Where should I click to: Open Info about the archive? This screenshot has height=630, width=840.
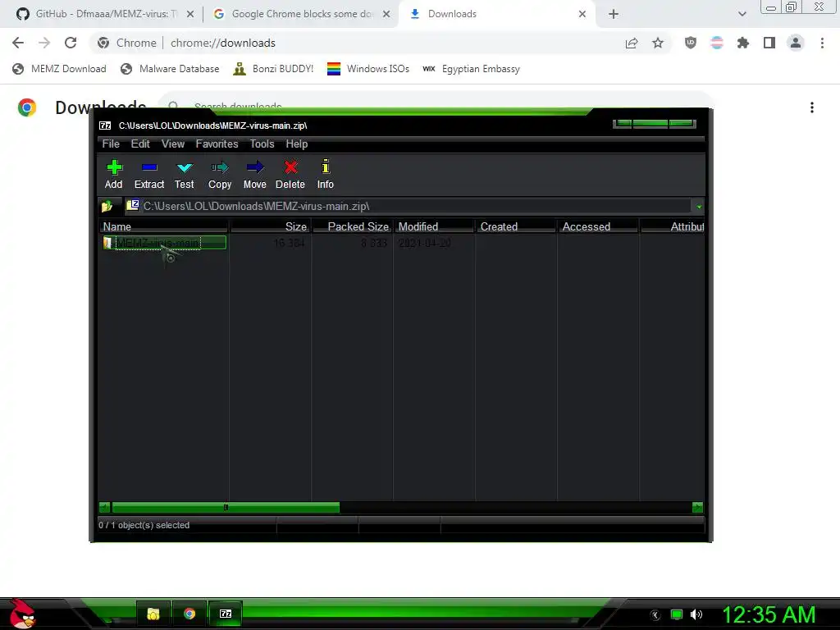click(325, 174)
